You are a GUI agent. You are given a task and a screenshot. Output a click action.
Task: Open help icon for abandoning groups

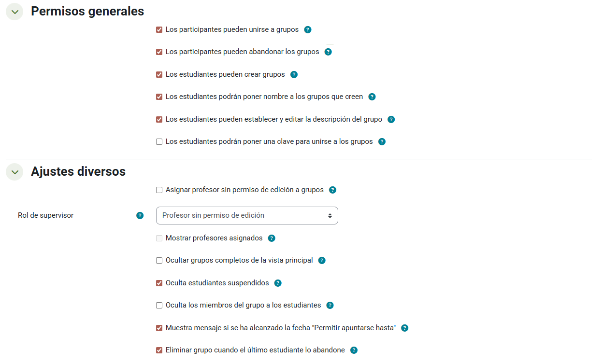tap(328, 52)
